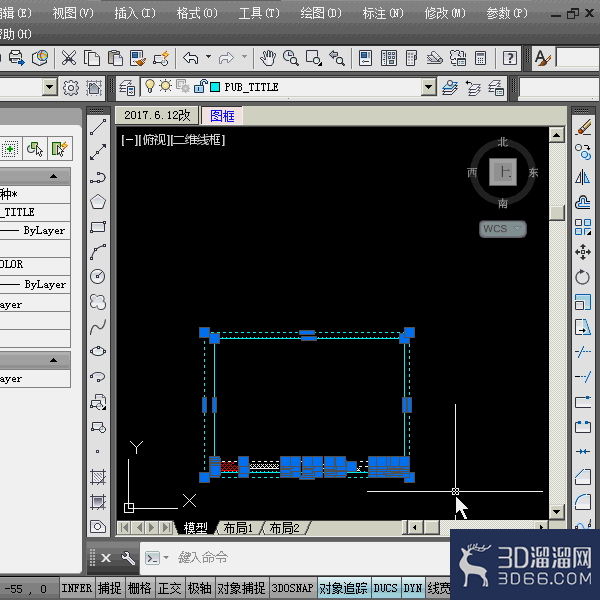600x600 pixels.
Task: Click the Undo arrow button
Action: (x=191, y=58)
